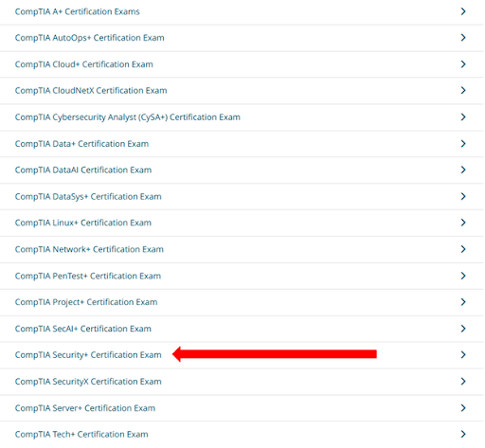Viewport: 485px width, 448px height.
Task: Open CompTIA AutoOps+ Certification Exam link
Action: [90, 38]
